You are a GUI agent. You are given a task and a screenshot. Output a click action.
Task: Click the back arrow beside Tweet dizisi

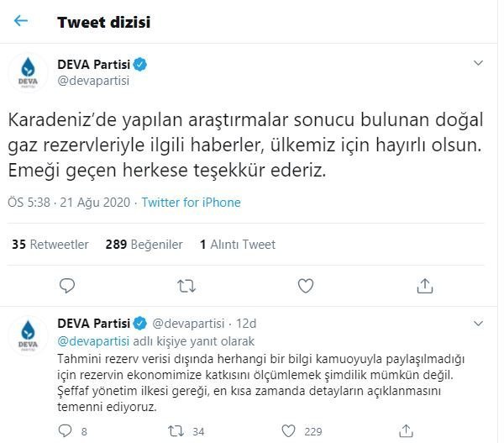click(21, 22)
